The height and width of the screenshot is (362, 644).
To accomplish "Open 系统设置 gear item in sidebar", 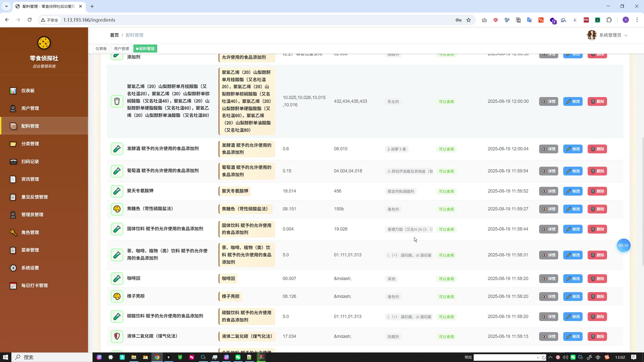I will (x=30, y=268).
